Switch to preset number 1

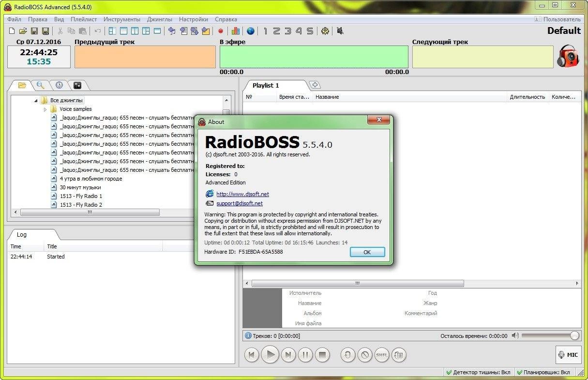[265, 31]
